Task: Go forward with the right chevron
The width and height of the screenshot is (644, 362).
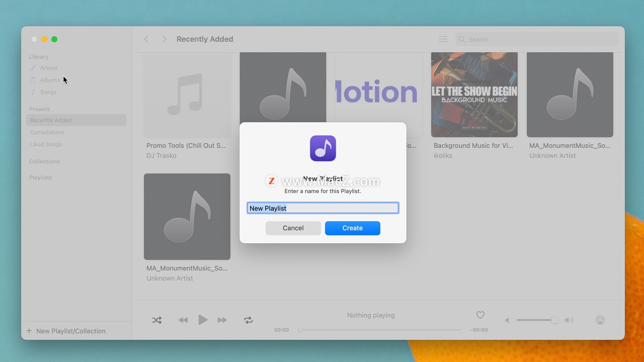Action: (164, 39)
